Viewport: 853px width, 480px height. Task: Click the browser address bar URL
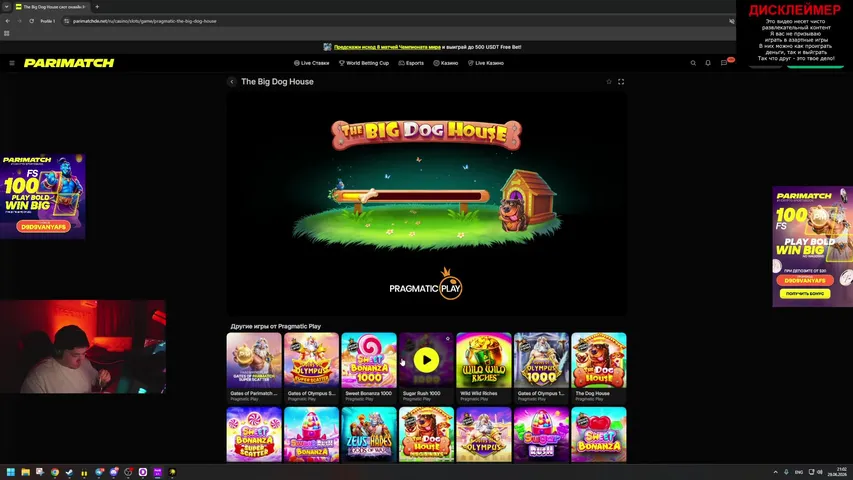click(145, 21)
